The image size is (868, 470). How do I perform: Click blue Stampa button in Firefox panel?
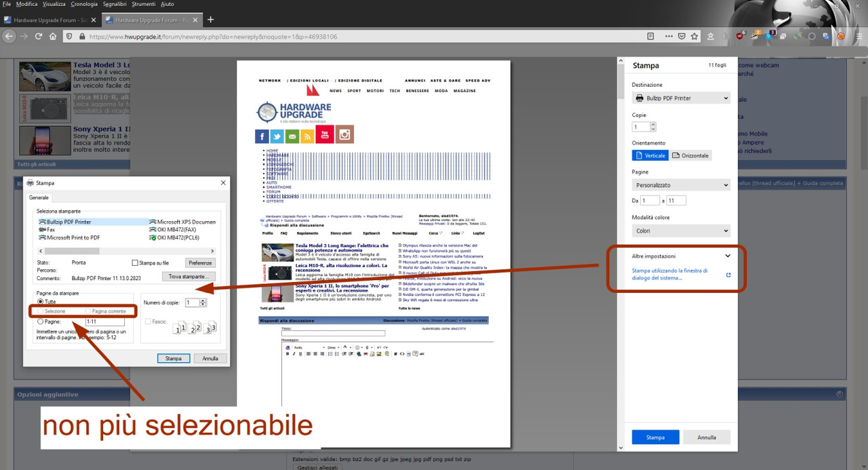(x=655, y=437)
